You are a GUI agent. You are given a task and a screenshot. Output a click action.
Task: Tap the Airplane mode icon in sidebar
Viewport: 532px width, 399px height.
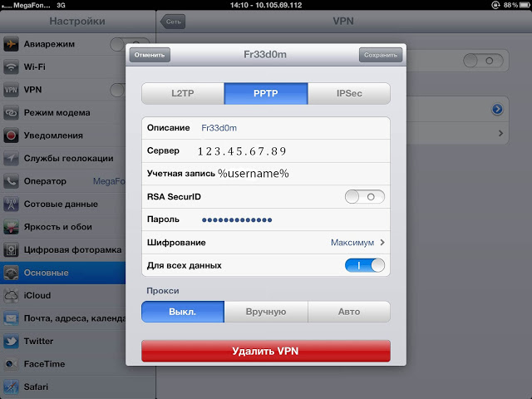click(x=12, y=44)
